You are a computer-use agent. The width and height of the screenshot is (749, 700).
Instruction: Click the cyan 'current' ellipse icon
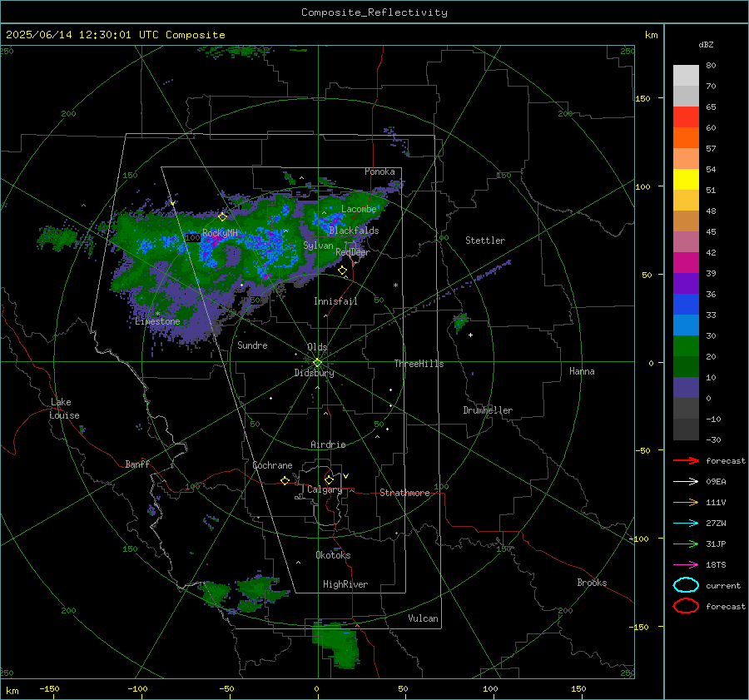pyautogui.click(x=686, y=585)
